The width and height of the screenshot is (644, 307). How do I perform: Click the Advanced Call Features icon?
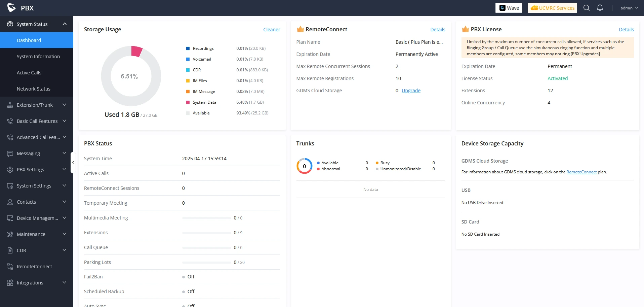coord(10,137)
